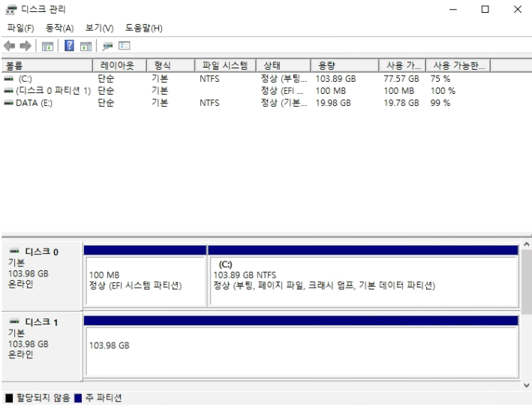The image size is (532, 407).
Task: Click the 99 % free percentage cell
Action: [440, 103]
